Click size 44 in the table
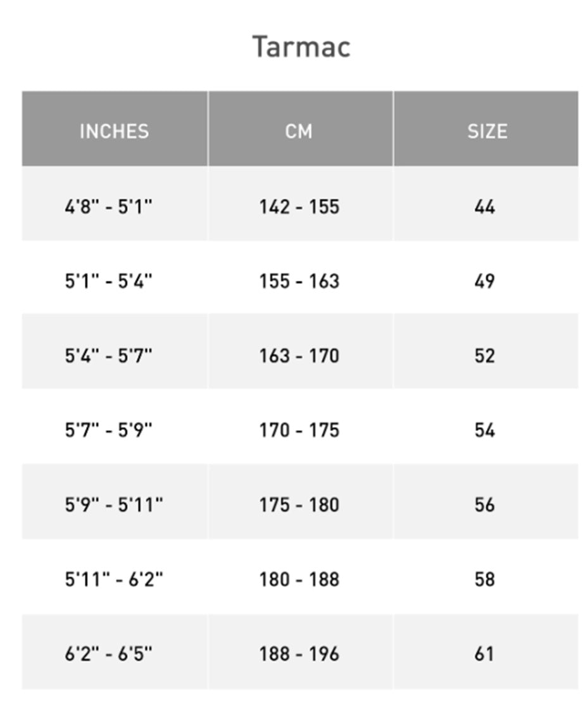 pyautogui.click(x=485, y=207)
